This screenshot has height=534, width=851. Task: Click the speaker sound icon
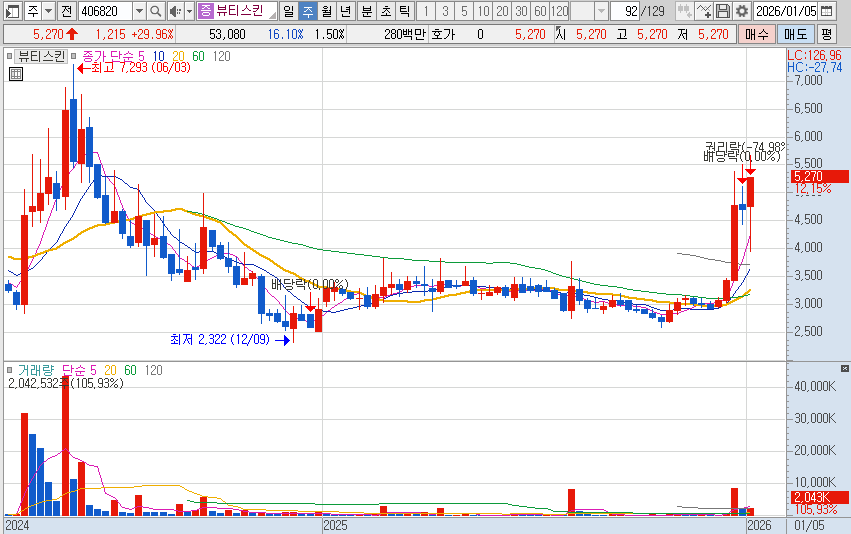175,11
